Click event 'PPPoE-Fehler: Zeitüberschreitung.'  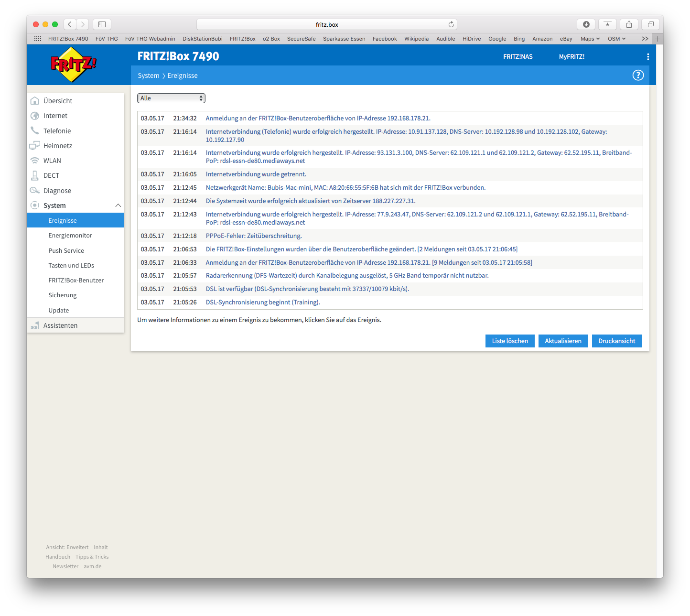254,236
